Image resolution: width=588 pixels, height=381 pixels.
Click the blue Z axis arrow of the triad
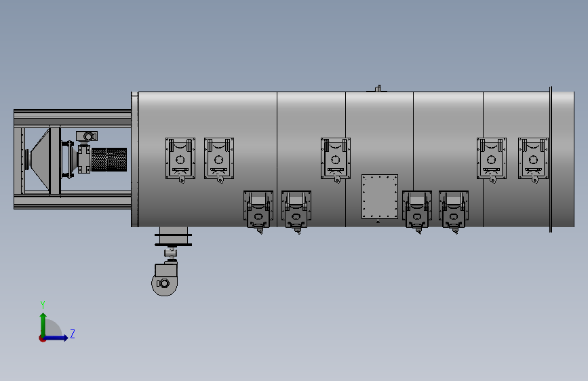tap(56, 338)
